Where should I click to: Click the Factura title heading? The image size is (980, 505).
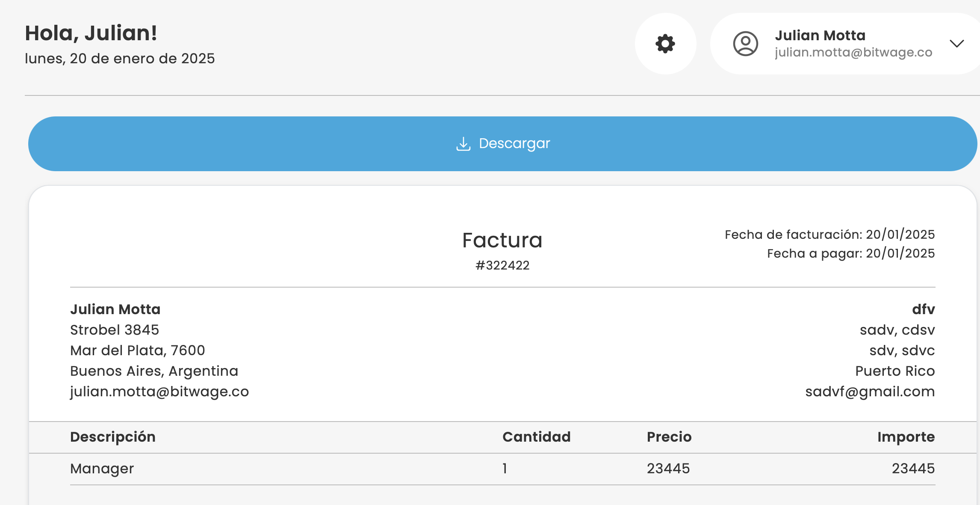click(502, 241)
